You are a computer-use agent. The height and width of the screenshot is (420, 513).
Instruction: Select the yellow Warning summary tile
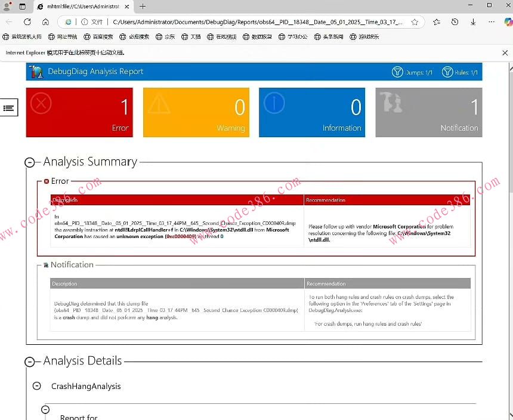tap(196, 112)
